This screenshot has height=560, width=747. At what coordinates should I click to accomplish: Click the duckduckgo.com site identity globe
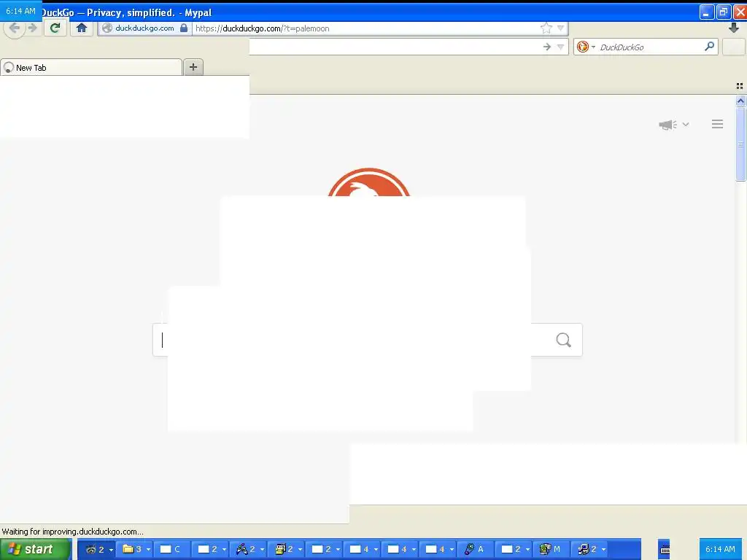point(108,28)
